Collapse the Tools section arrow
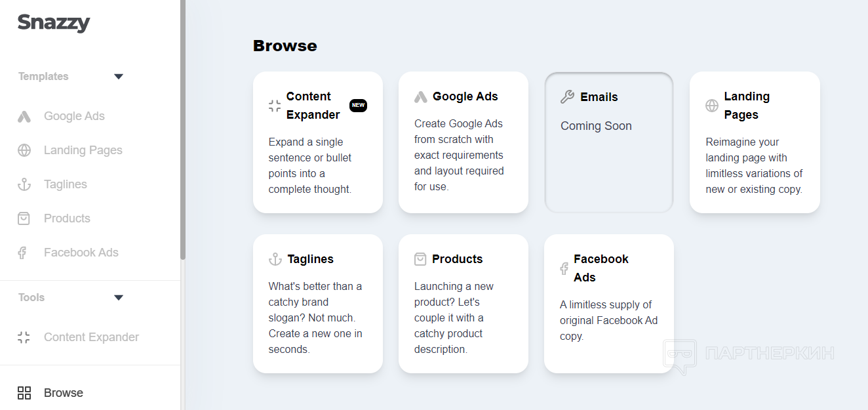Screen dimensions: 868x410 (x=119, y=298)
